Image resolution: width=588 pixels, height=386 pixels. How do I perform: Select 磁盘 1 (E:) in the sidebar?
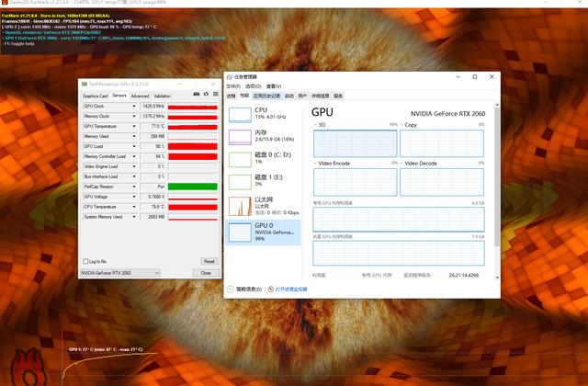coord(264,182)
